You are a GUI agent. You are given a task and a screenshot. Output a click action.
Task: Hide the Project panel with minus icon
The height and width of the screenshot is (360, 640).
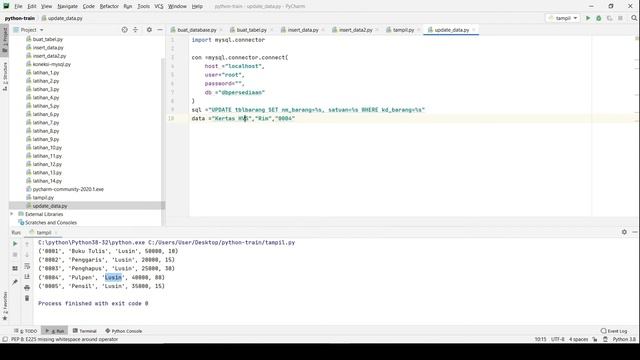(x=160, y=30)
